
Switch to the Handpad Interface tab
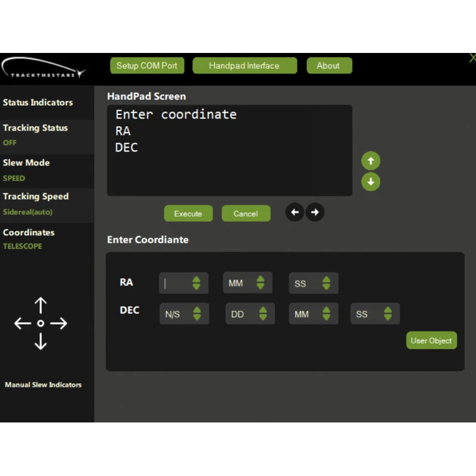pos(244,66)
